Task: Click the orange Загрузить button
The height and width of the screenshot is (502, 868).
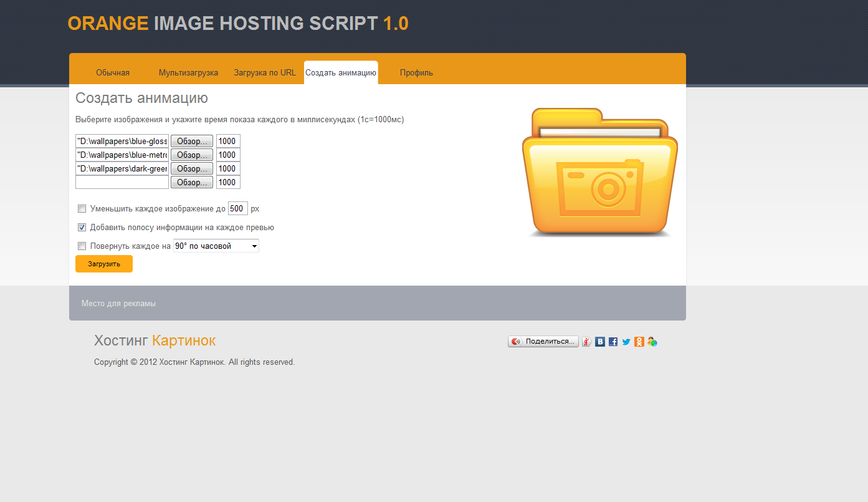Action: [x=104, y=264]
